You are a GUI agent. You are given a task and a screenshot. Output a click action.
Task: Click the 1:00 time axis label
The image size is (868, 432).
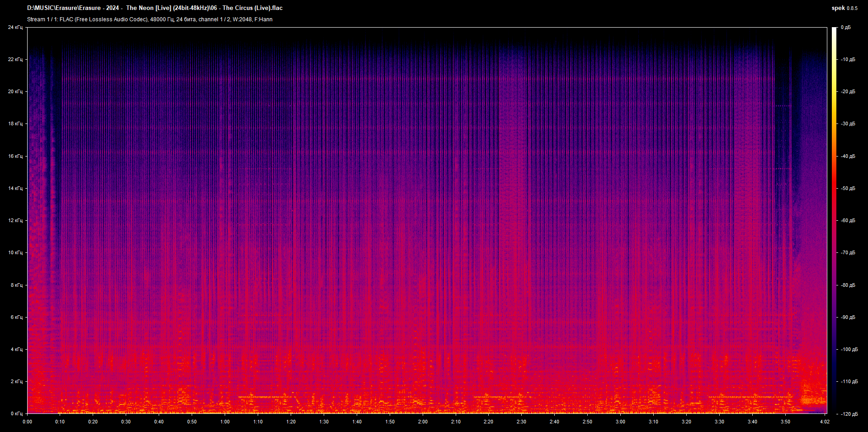[225, 422]
